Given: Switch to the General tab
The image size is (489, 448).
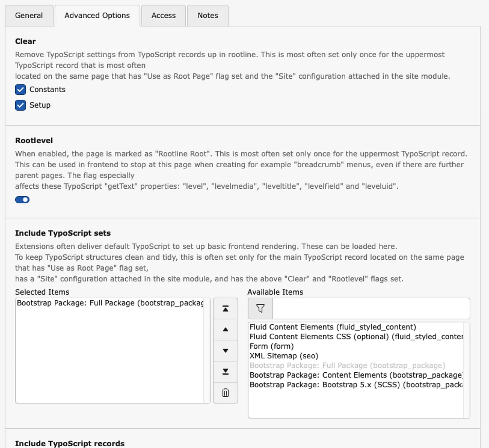Looking at the screenshot, I should pos(29,16).
